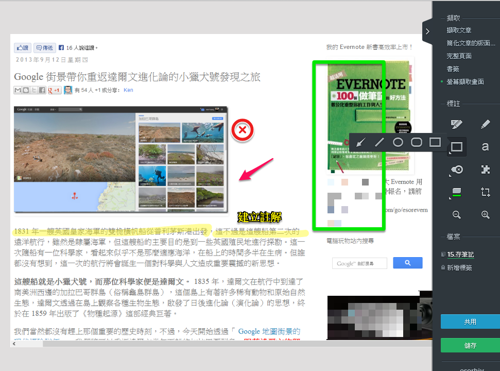Select the rectangle shape tool in sidebar

click(456, 147)
